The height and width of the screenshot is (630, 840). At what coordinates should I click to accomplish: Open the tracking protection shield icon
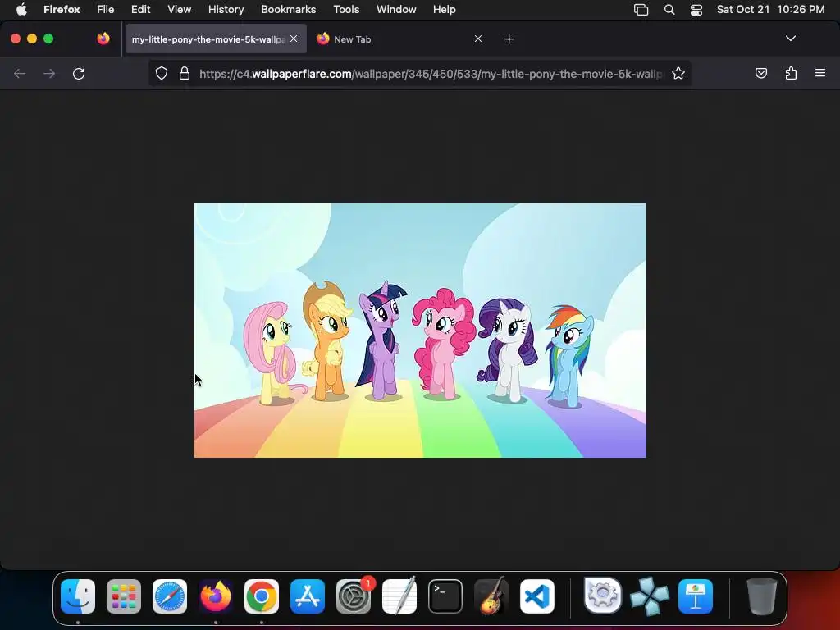click(162, 73)
